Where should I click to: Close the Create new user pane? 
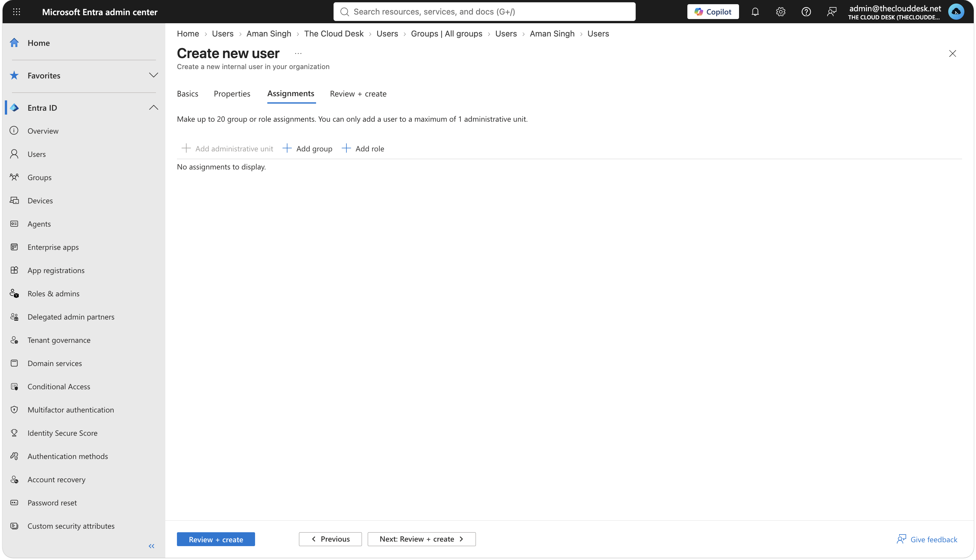tap(952, 54)
